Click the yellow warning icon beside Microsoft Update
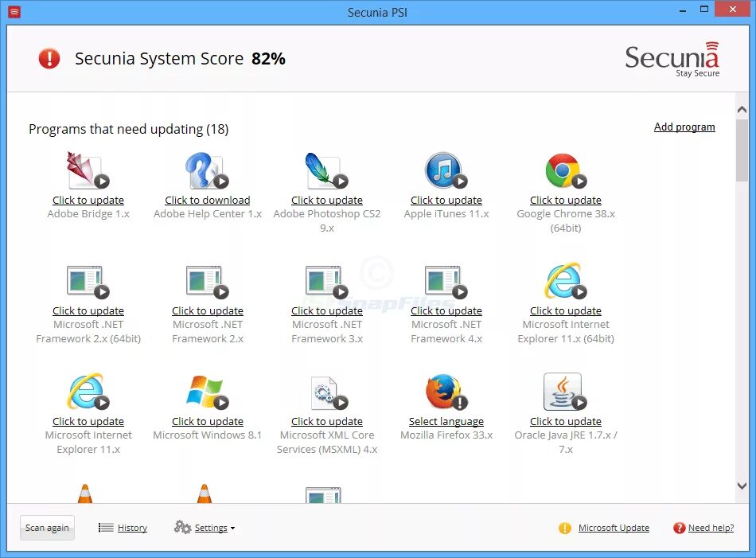The height and width of the screenshot is (558, 756). coord(564,528)
